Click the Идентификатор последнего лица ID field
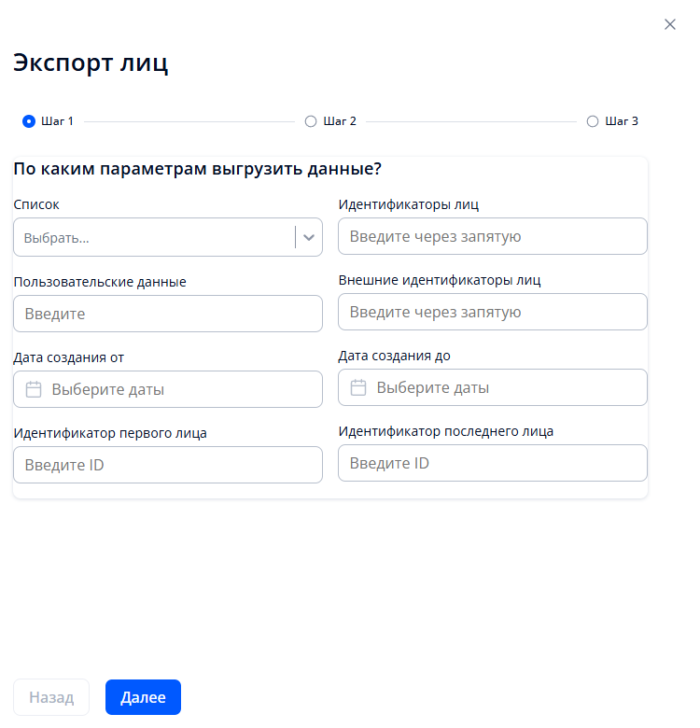Viewport: 700px width, 728px height. point(492,463)
